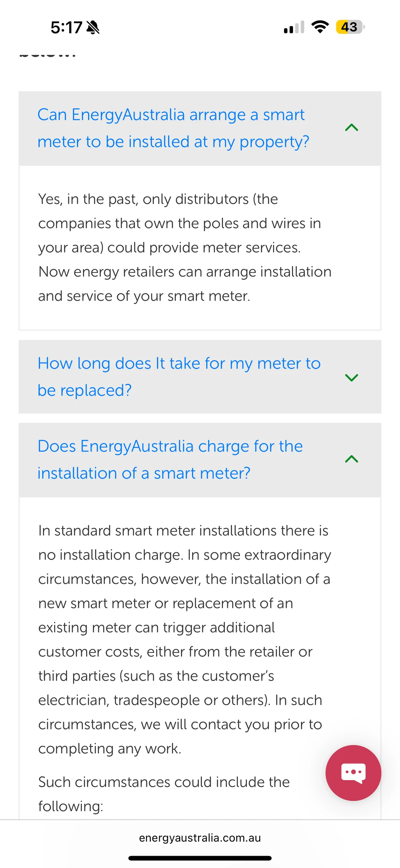Viewport: 400px width, 868px height.
Task: Tap the Wi-Fi status icon
Action: pyautogui.click(x=320, y=27)
